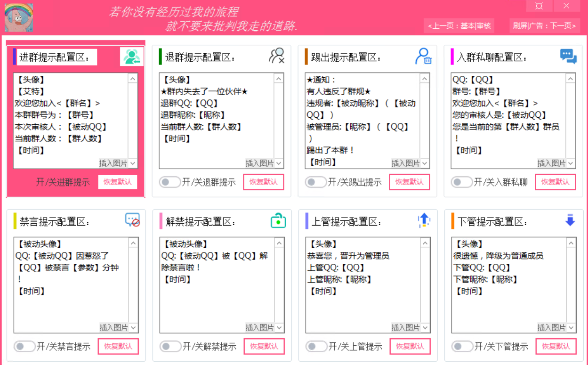
Task: Click scroll-up arrow in 下管提示 text box
Action: (x=571, y=243)
